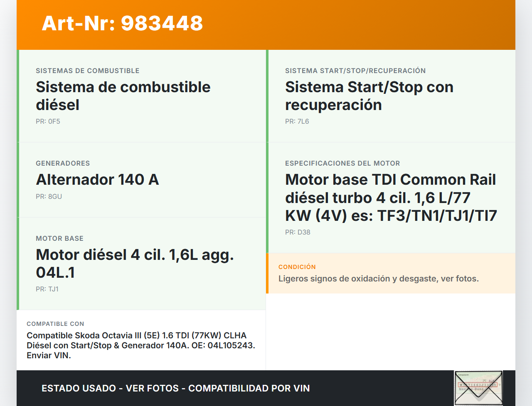Click 'ESTADO USADO - VER FOTOS' footer text
This screenshot has height=406, width=532.
click(x=176, y=388)
